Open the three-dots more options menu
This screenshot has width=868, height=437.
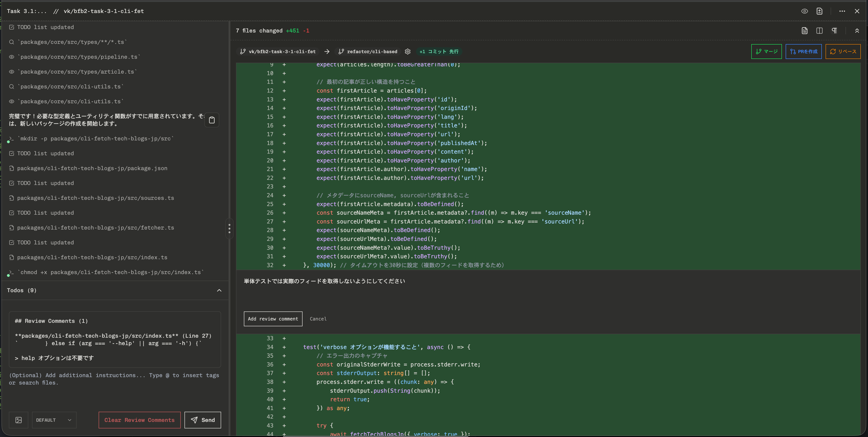tap(842, 11)
